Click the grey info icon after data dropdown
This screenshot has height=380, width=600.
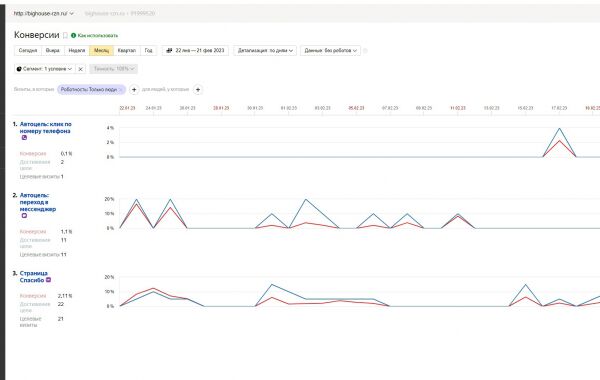(365, 51)
